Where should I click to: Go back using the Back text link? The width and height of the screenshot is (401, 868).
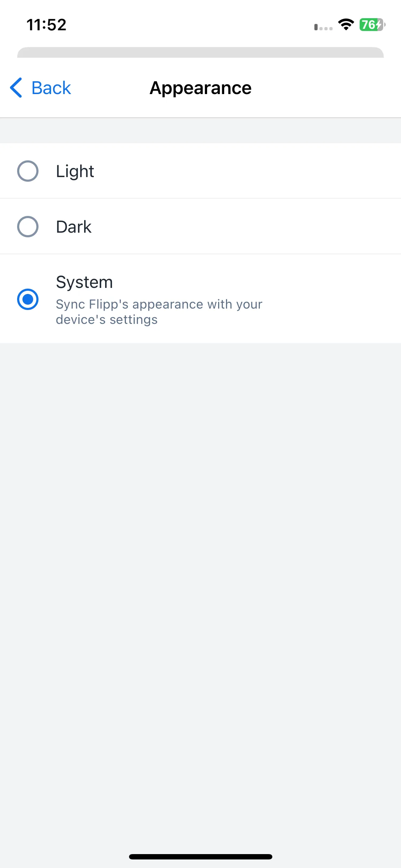51,88
